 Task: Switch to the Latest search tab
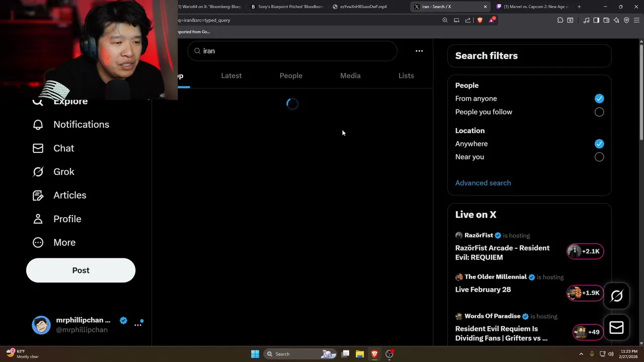pyautogui.click(x=231, y=75)
